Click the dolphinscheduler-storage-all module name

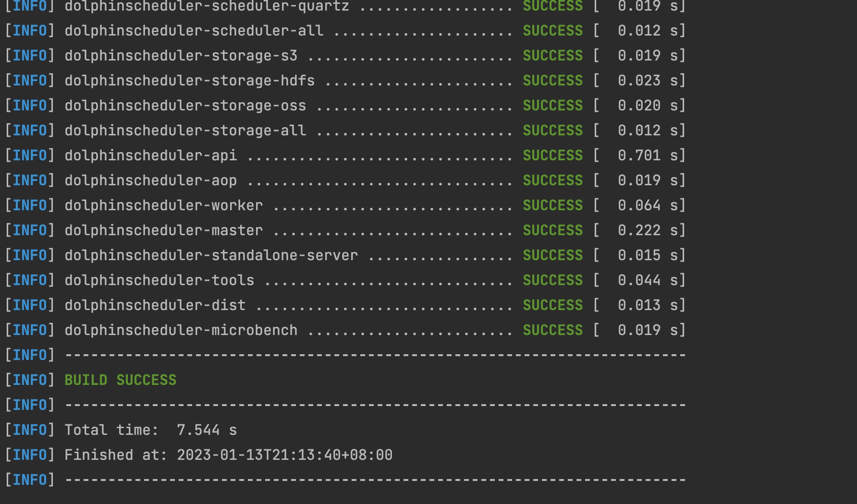tap(185, 131)
